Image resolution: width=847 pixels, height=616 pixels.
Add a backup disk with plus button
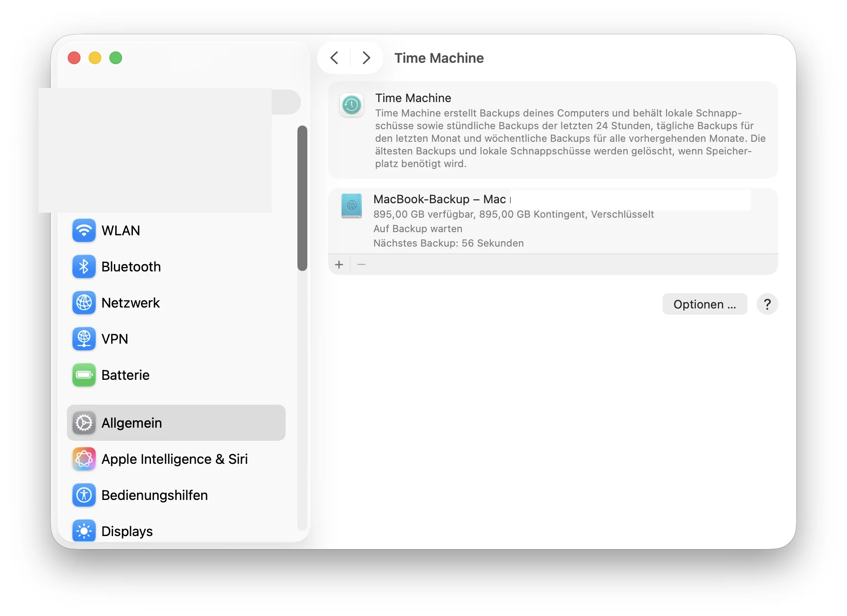point(339,265)
